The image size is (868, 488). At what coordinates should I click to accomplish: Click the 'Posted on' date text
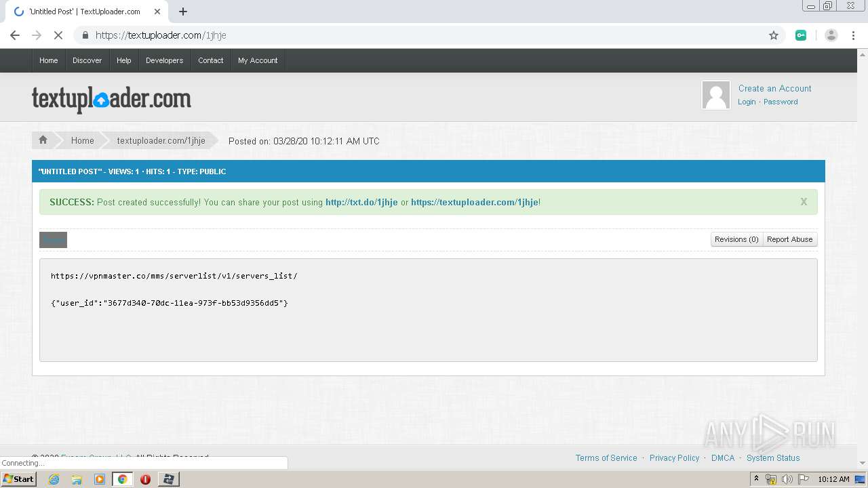304,141
